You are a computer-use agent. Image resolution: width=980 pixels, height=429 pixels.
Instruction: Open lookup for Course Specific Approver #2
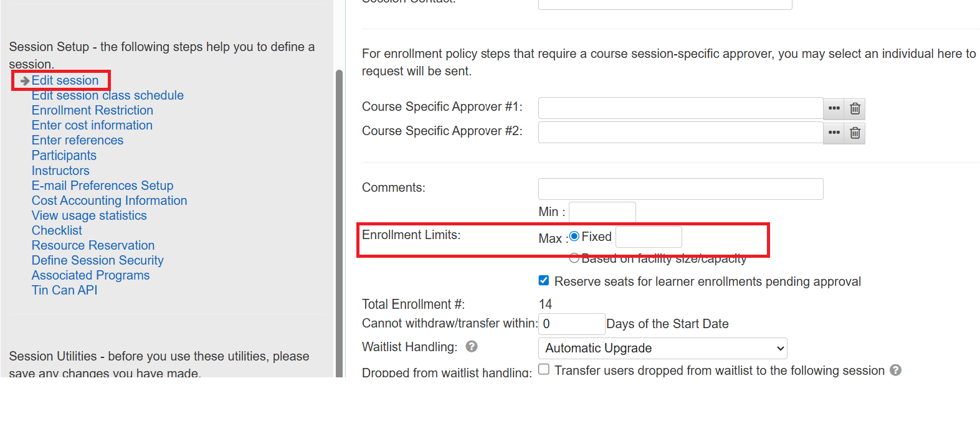[x=834, y=133]
